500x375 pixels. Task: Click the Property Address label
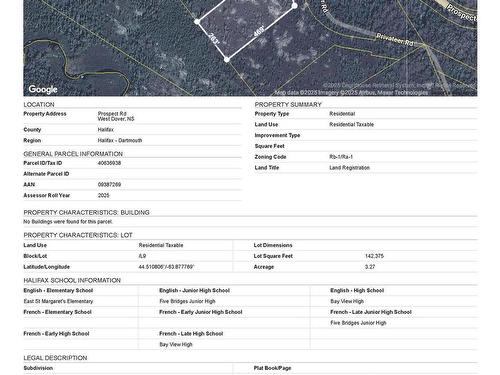coord(45,114)
